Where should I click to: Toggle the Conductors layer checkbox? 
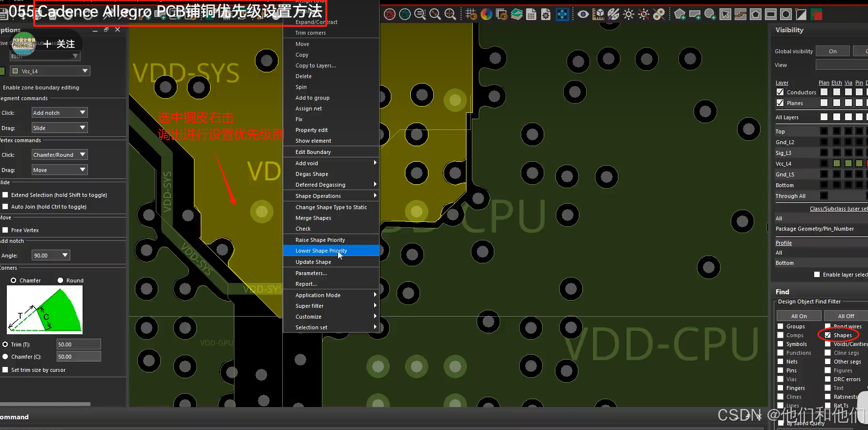(x=780, y=92)
